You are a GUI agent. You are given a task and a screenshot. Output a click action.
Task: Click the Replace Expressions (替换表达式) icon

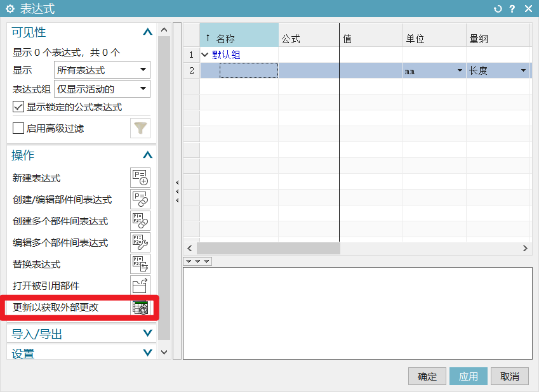point(140,264)
